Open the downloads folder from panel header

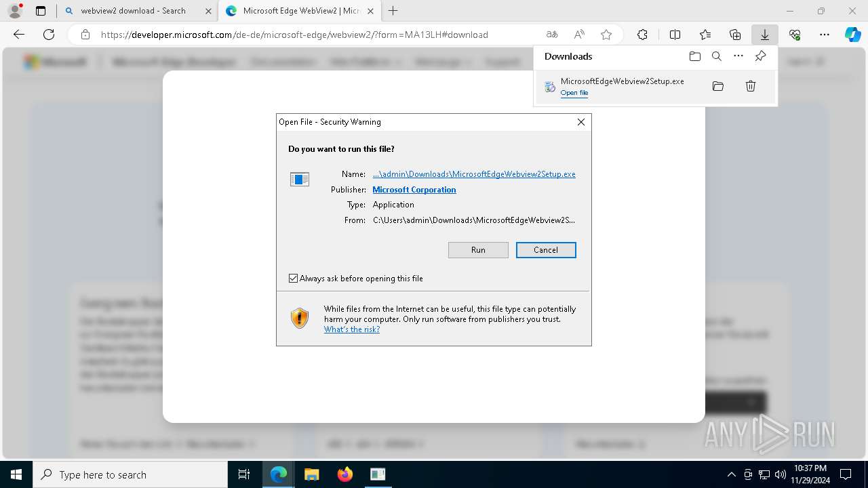695,56
